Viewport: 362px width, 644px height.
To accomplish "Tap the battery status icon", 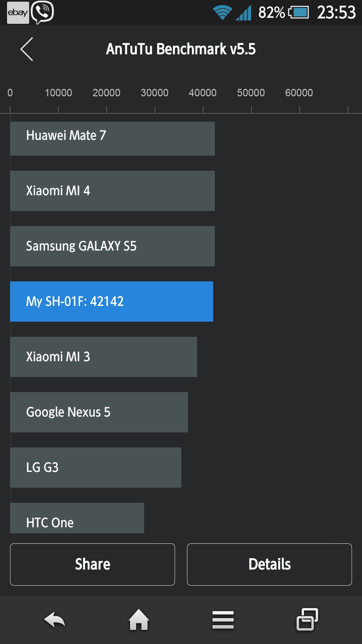I will pos(299,13).
